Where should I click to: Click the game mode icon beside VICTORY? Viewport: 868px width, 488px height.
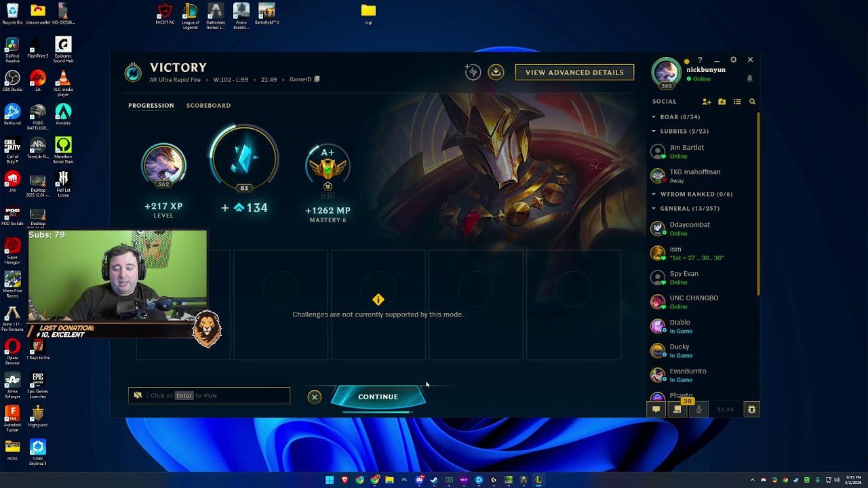[x=133, y=72]
